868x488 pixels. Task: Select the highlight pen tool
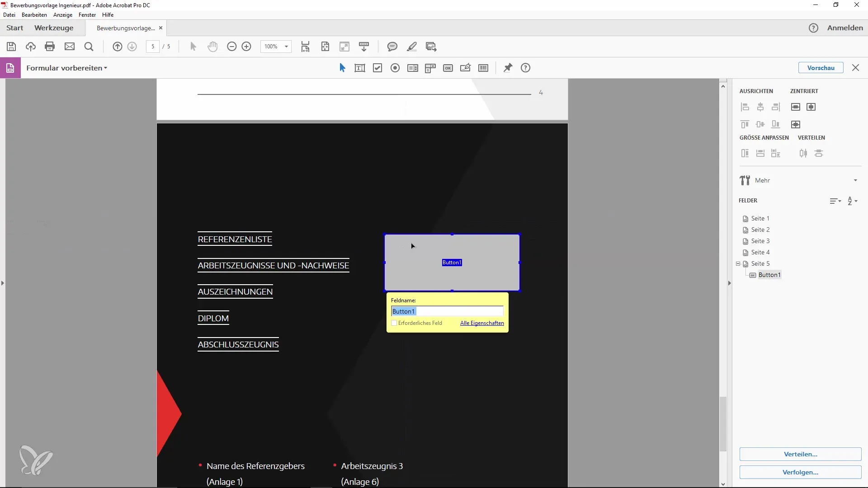[x=412, y=47]
